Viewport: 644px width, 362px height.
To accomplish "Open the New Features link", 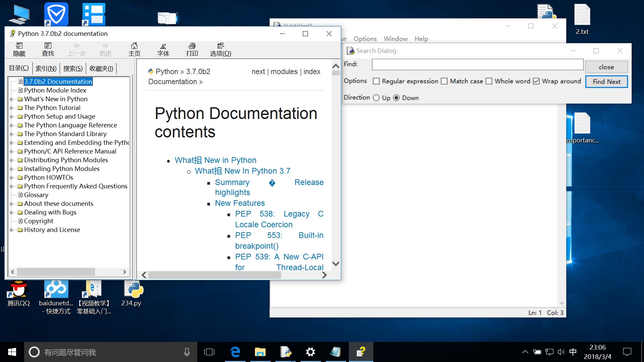I will point(240,203).
